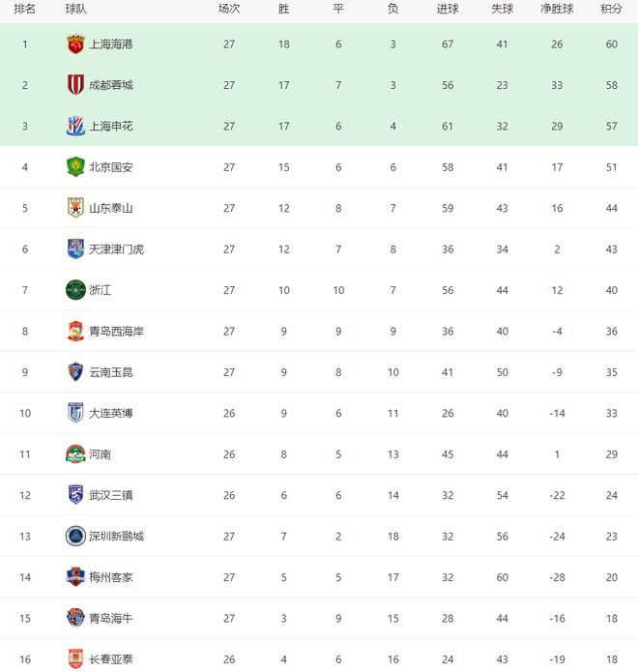Click the Shandong Taishan (山东泰山) team emblem
The image size is (638, 672).
coord(75,208)
